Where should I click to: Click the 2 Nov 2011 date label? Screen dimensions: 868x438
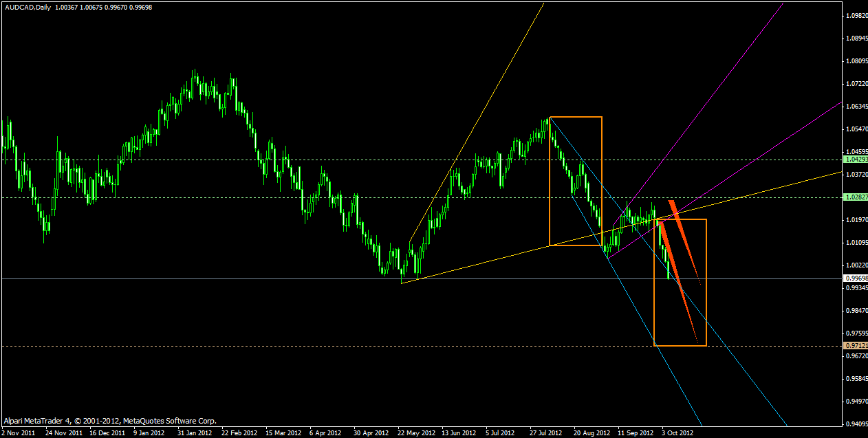pos(19,433)
